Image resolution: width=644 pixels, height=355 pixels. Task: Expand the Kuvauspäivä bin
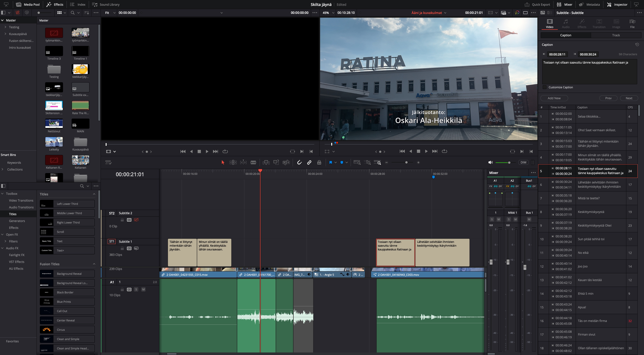pos(5,34)
